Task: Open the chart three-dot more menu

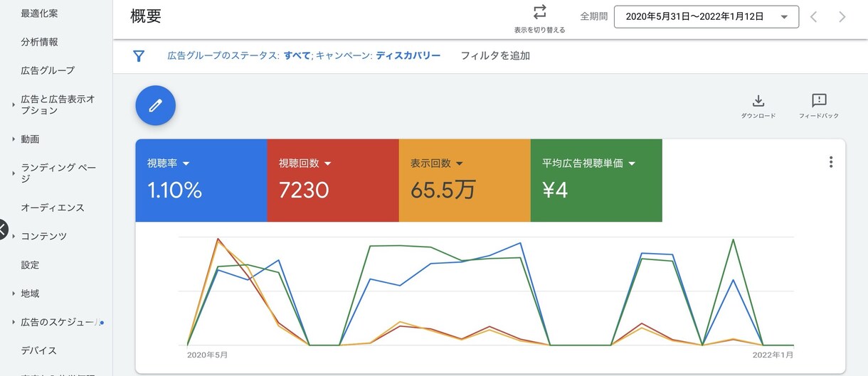Action: click(x=830, y=162)
